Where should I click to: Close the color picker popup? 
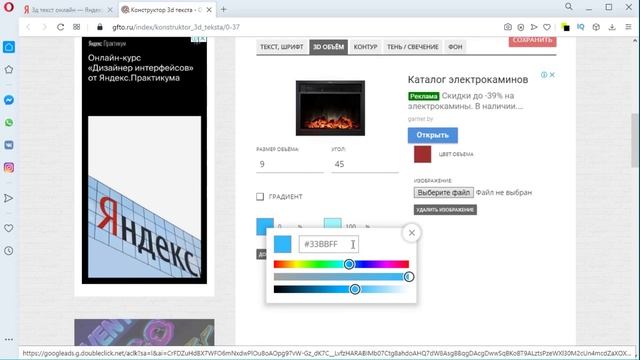click(x=411, y=233)
